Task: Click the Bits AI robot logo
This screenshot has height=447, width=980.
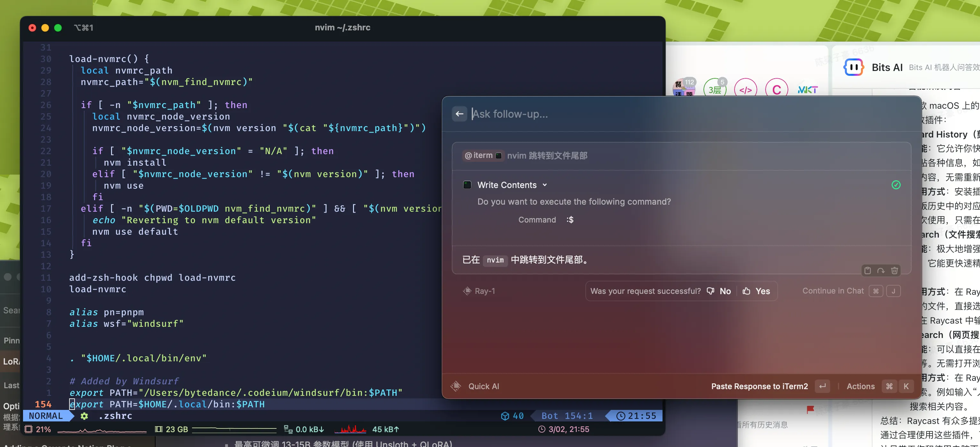Action: pyautogui.click(x=853, y=67)
